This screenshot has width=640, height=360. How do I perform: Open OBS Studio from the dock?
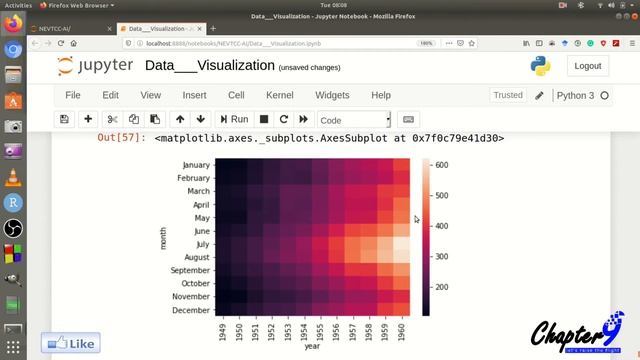click(13, 228)
